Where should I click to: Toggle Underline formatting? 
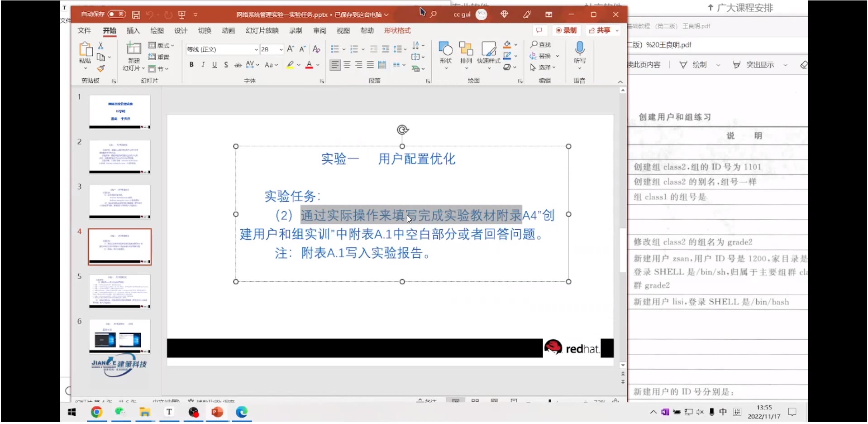click(x=215, y=65)
